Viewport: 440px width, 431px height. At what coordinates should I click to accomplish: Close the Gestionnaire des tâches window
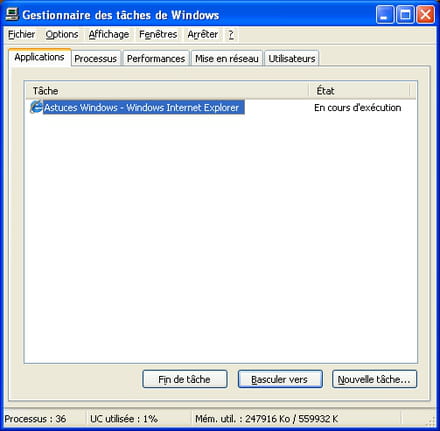click(x=426, y=15)
